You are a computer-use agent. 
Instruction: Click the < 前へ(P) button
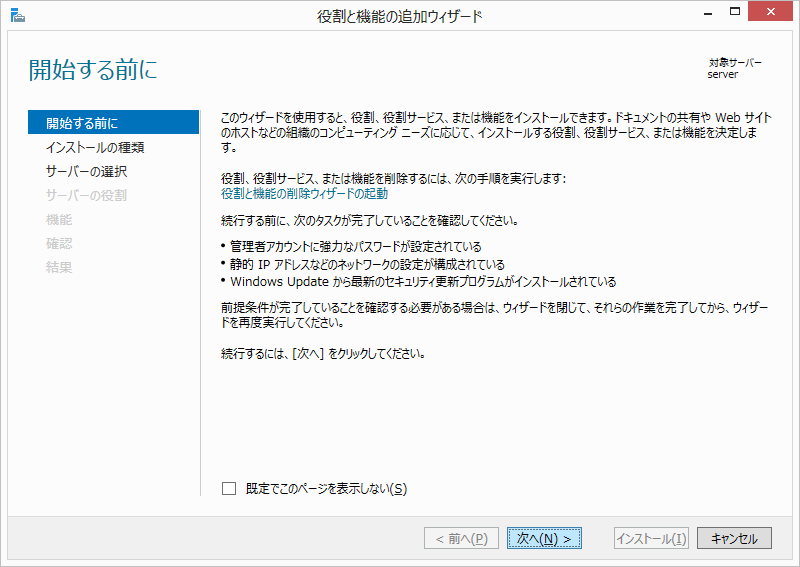pyautogui.click(x=461, y=538)
